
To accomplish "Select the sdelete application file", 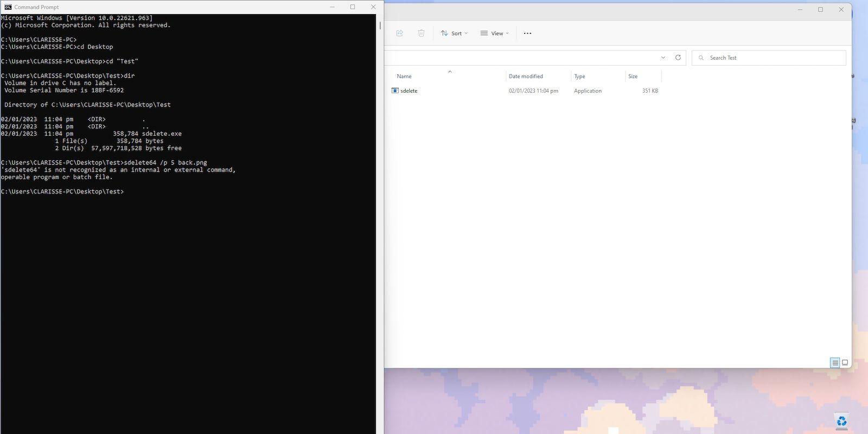I will 409,91.
